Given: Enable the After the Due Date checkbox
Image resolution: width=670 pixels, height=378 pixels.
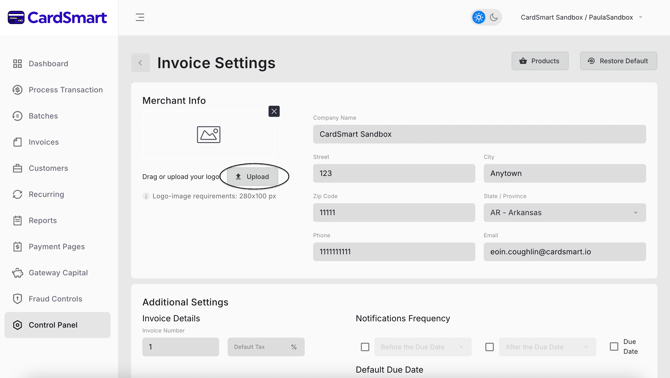Looking at the screenshot, I should tap(490, 347).
